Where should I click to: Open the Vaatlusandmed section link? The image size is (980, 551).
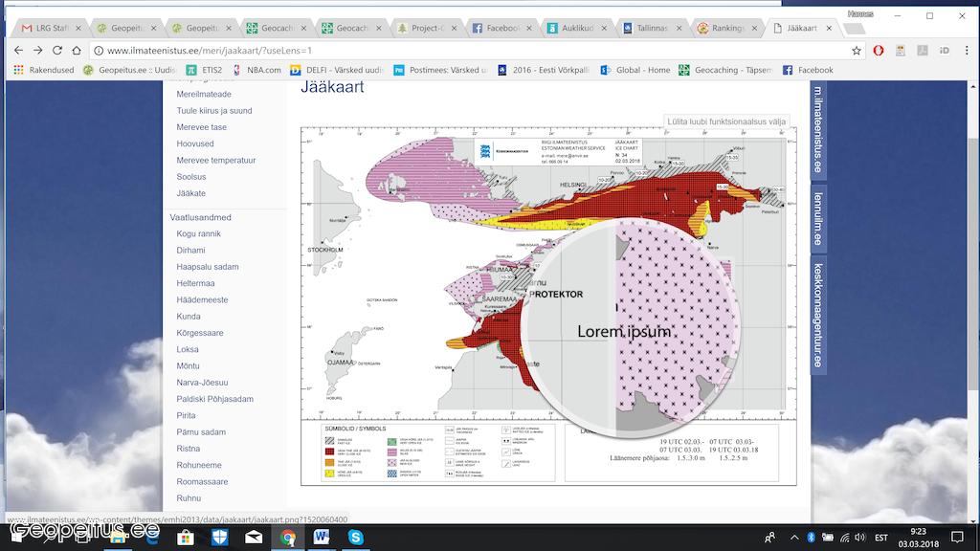coord(201,217)
